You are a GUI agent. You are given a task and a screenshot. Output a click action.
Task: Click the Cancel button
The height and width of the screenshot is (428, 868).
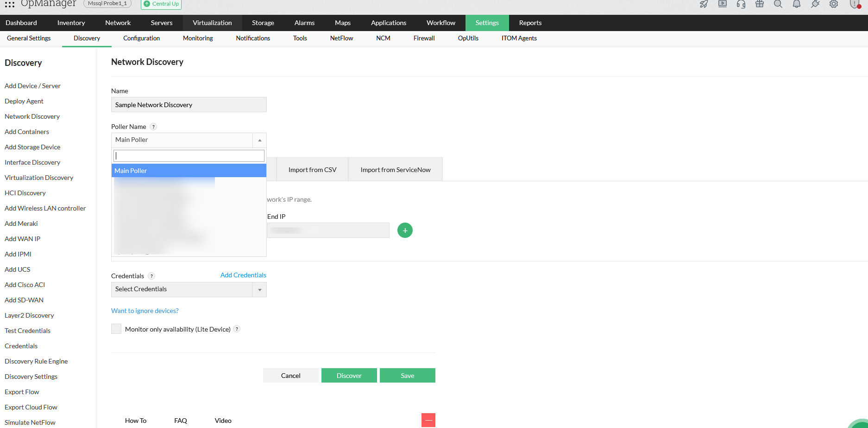coord(291,376)
